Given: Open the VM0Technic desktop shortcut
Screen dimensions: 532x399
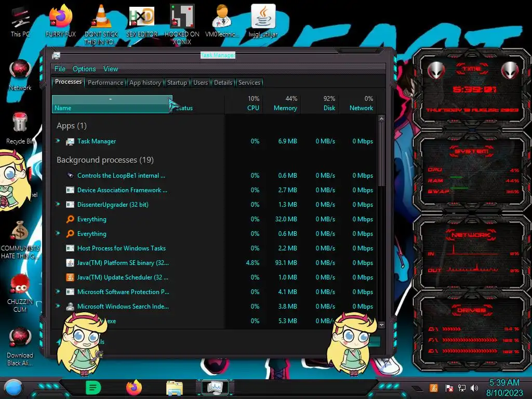Looking at the screenshot, I should pyautogui.click(x=222, y=21).
